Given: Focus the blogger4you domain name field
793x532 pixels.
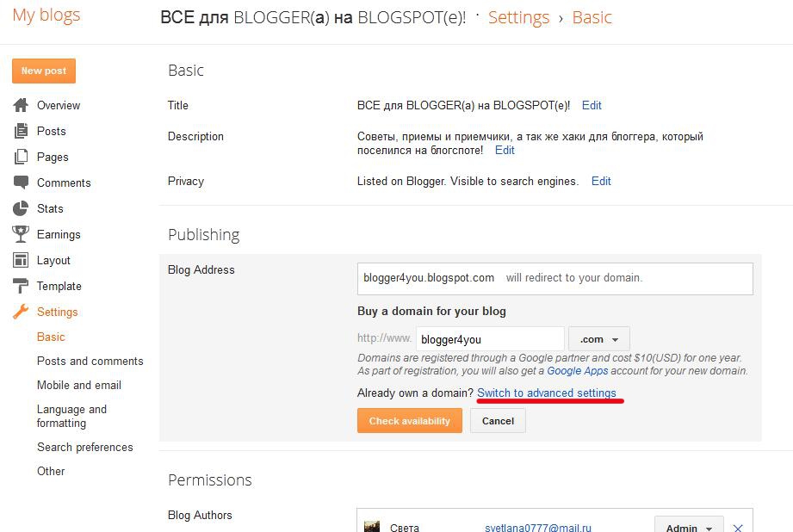Looking at the screenshot, I should 490,339.
